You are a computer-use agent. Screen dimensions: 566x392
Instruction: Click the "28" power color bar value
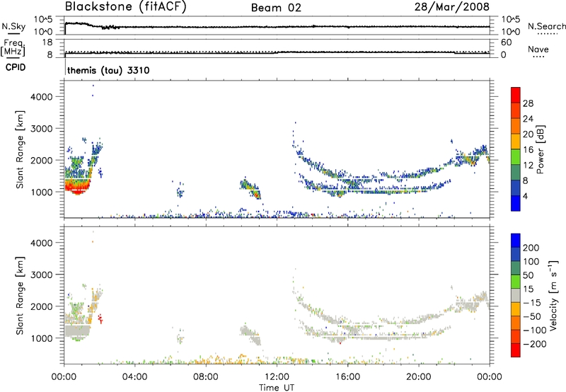(528, 103)
